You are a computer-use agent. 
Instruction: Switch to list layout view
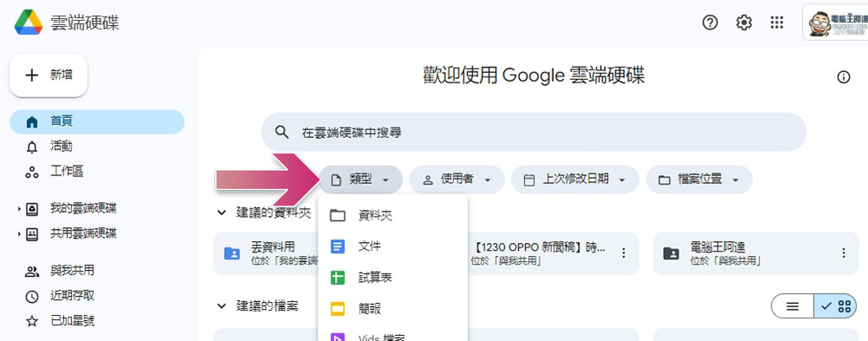point(792,306)
